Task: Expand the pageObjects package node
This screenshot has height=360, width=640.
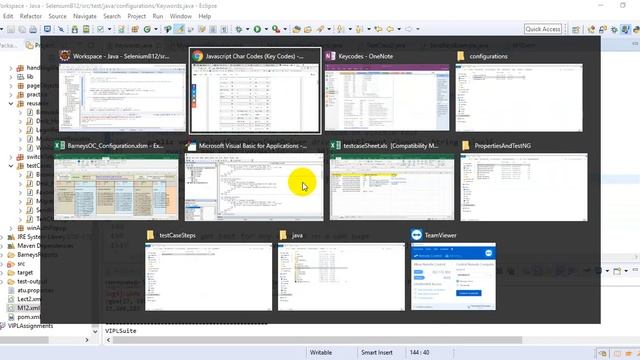Action: [11, 86]
